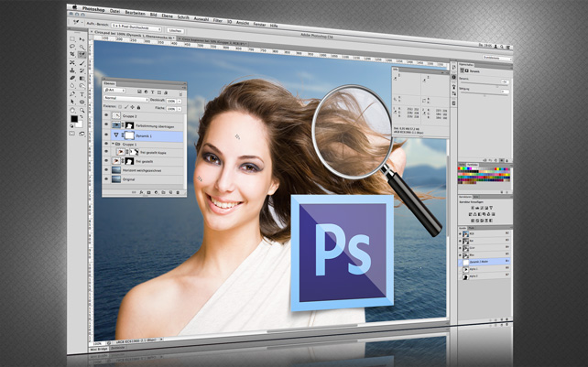The height and width of the screenshot is (367, 588).
Task: Open the workspace switcher dropdown
Action: (496, 58)
